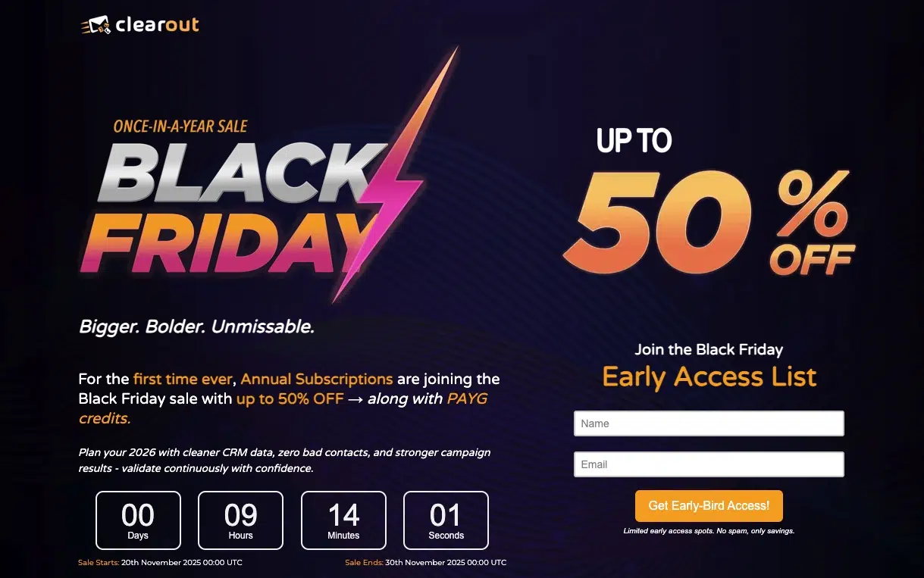924x578 pixels.
Task: Click the Early Access List heading
Action: pyautogui.click(x=709, y=376)
